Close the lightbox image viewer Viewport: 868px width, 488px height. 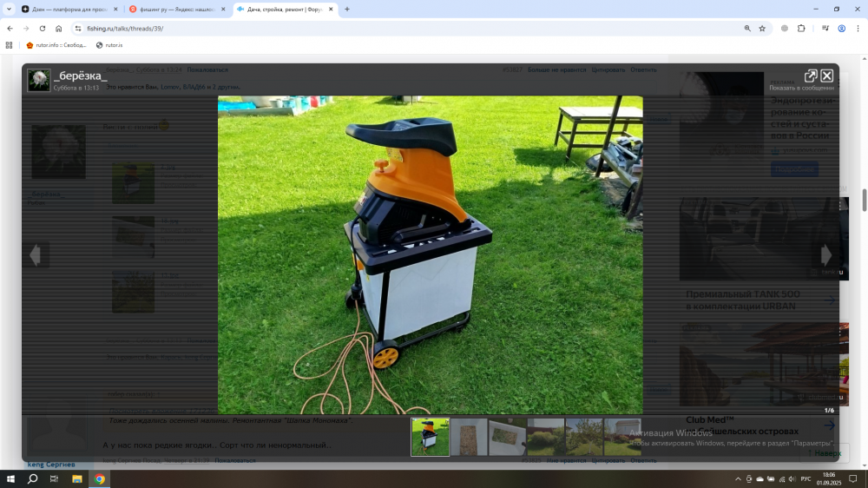[827, 76]
